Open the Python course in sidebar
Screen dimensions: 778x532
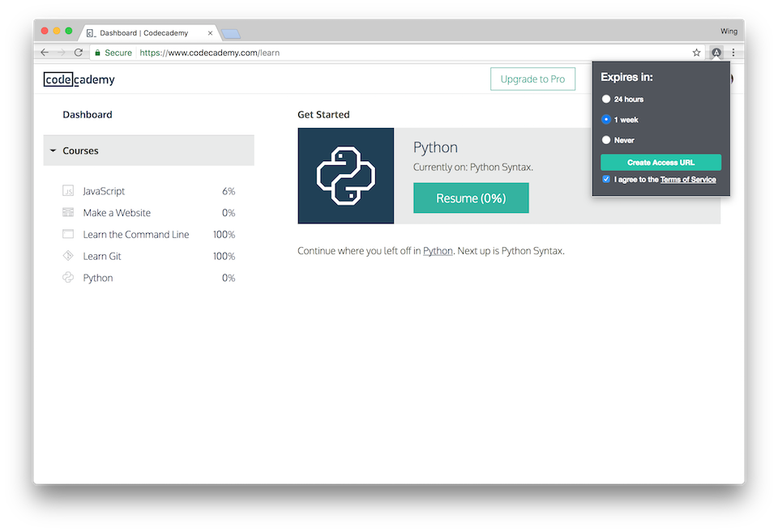click(x=98, y=279)
